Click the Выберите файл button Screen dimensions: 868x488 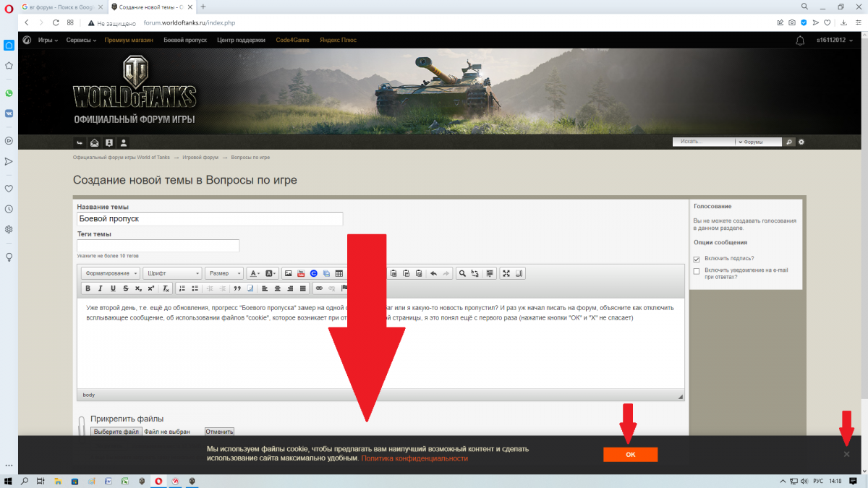(x=116, y=432)
